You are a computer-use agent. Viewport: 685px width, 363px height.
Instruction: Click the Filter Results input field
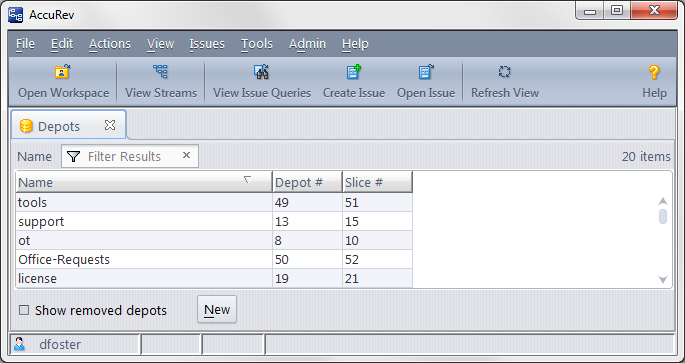[130, 156]
